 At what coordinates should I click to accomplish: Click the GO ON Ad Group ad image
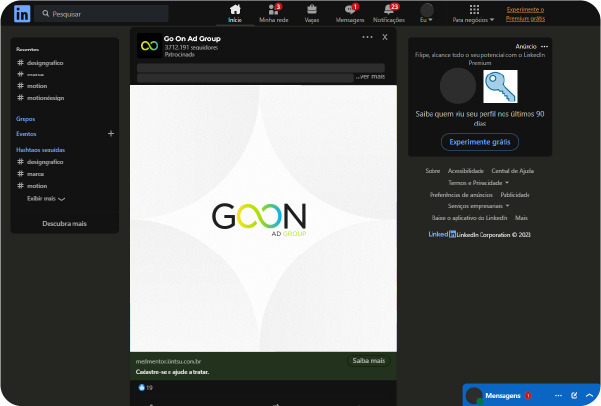[x=259, y=217]
